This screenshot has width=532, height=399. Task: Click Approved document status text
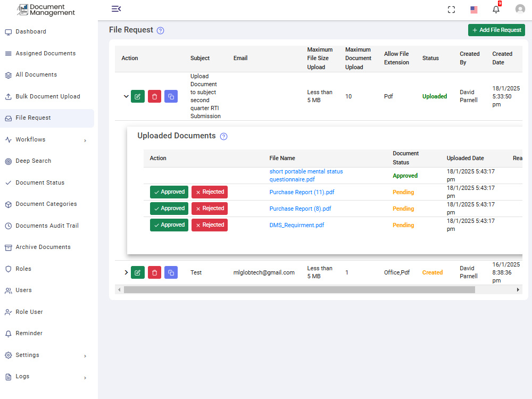point(405,176)
